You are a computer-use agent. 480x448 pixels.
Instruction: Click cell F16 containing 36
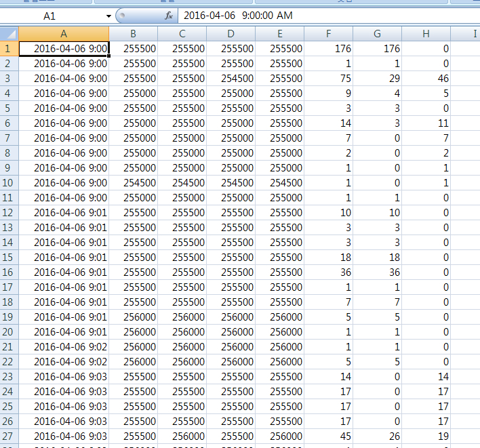coord(328,272)
